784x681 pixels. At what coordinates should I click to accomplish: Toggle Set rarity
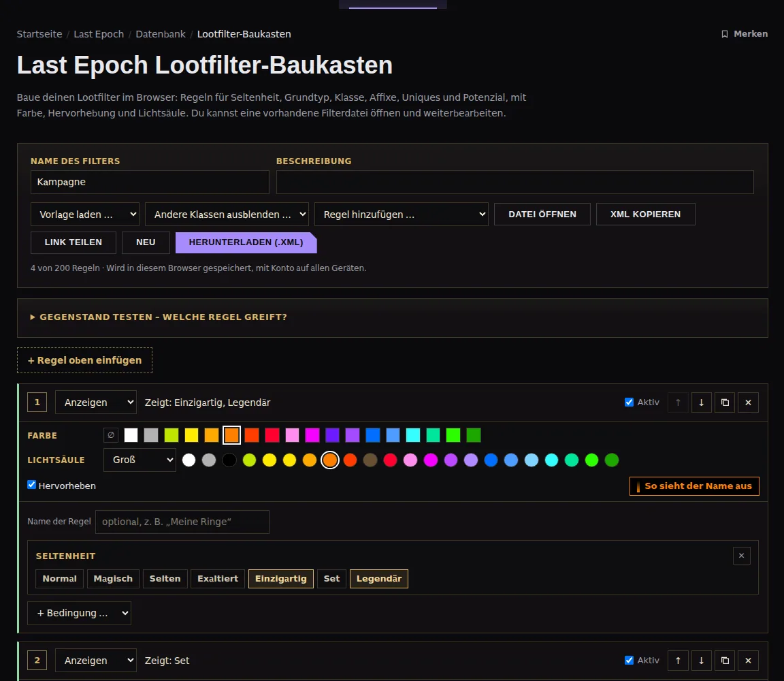click(331, 579)
